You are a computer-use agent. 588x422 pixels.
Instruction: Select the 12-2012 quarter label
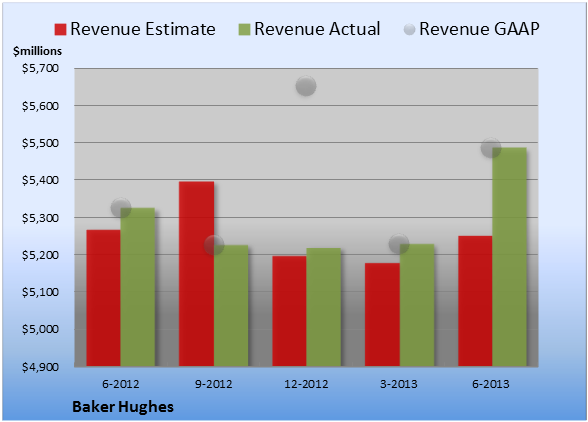click(306, 384)
